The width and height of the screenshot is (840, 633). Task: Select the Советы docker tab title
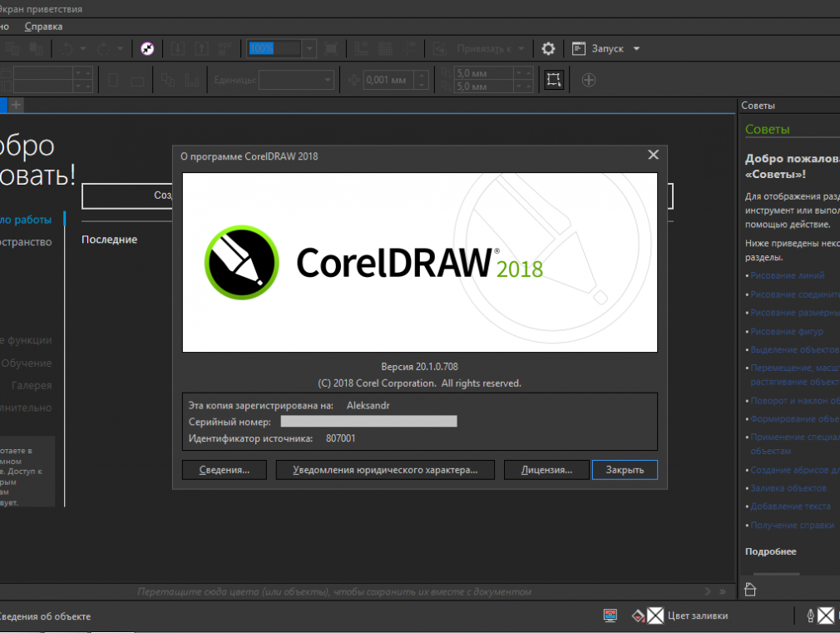[758, 106]
